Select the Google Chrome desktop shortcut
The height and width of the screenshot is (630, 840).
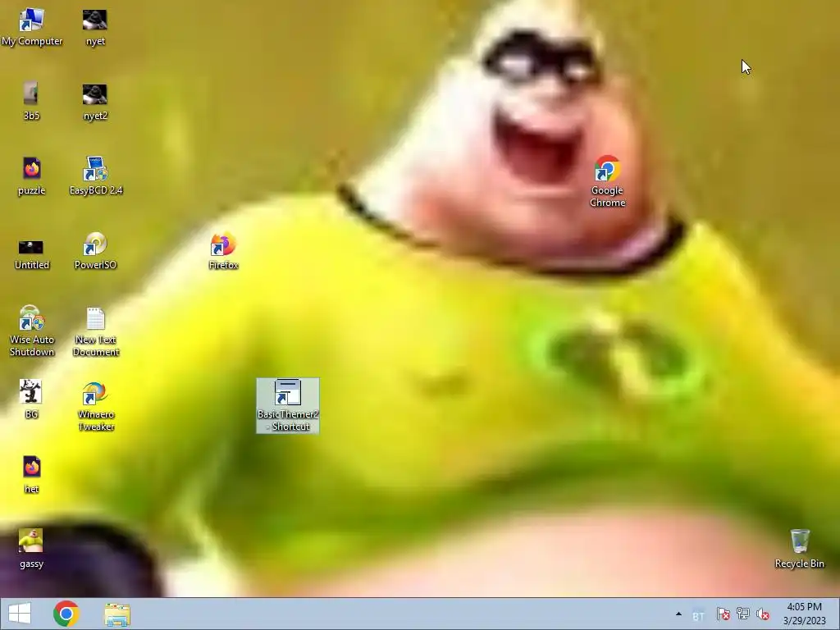coord(607,181)
